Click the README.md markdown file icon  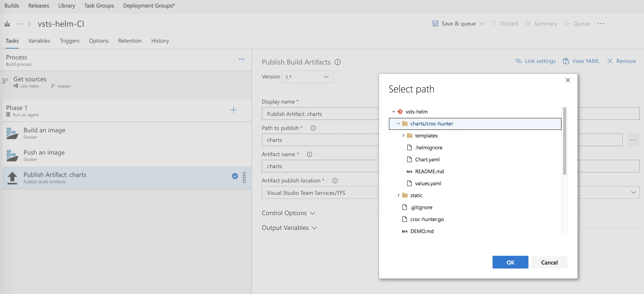click(x=409, y=171)
